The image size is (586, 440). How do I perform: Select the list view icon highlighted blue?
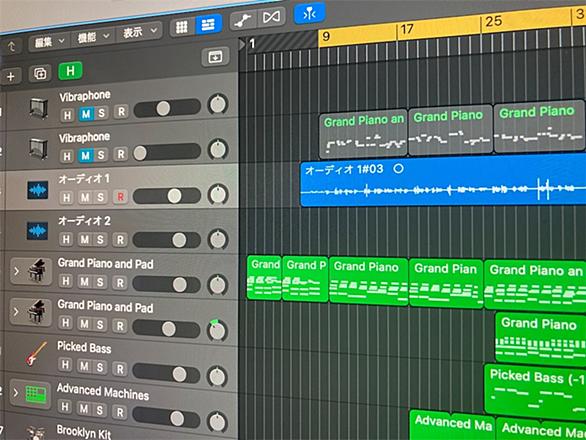(x=208, y=25)
